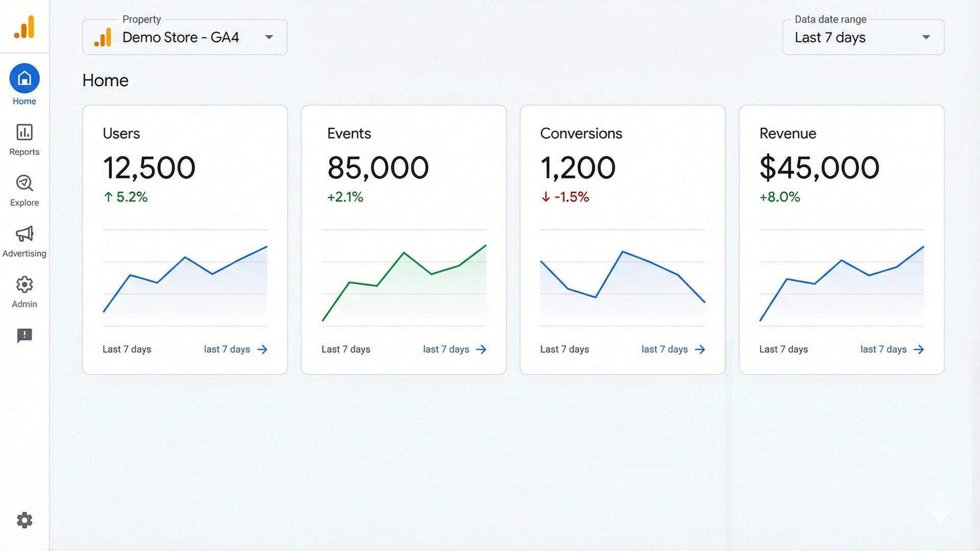
Task: Expand the Property dropdown arrow
Action: (x=269, y=37)
